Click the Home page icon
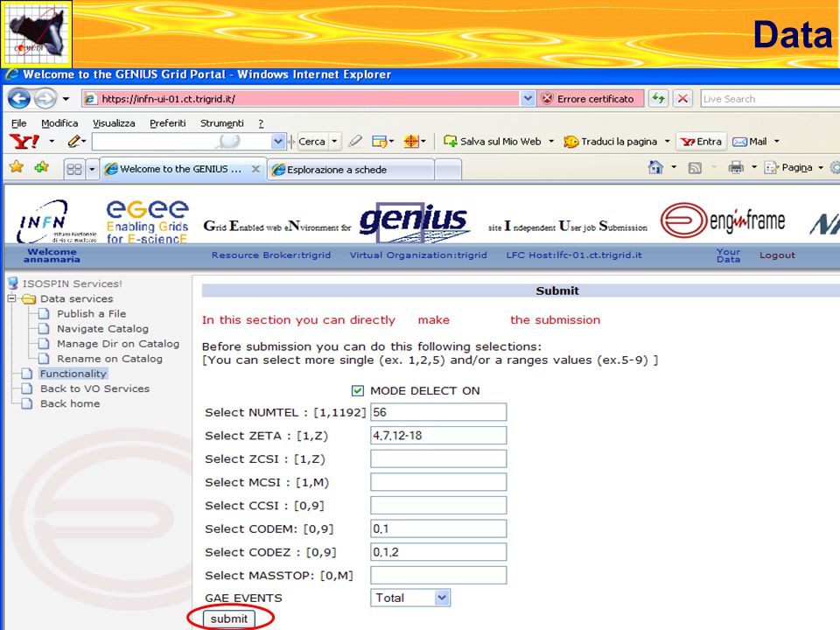The image size is (840, 630). pos(655,168)
